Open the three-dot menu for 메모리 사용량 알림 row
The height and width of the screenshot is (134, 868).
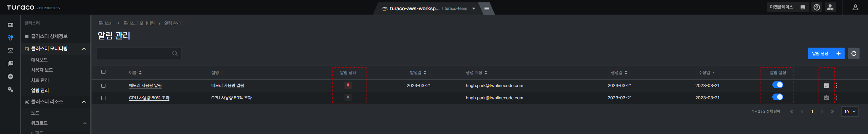[x=836, y=86]
